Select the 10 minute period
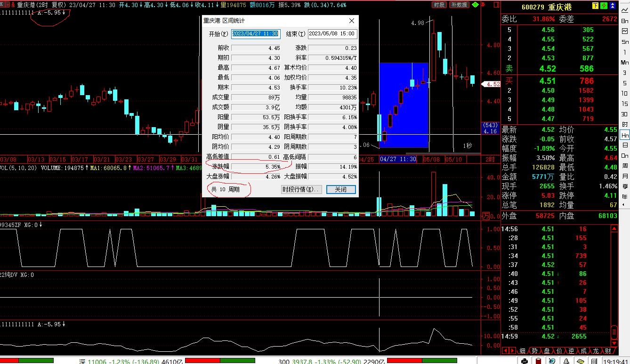The height and width of the screenshot is (364, 630). click(x=625, y=93)
